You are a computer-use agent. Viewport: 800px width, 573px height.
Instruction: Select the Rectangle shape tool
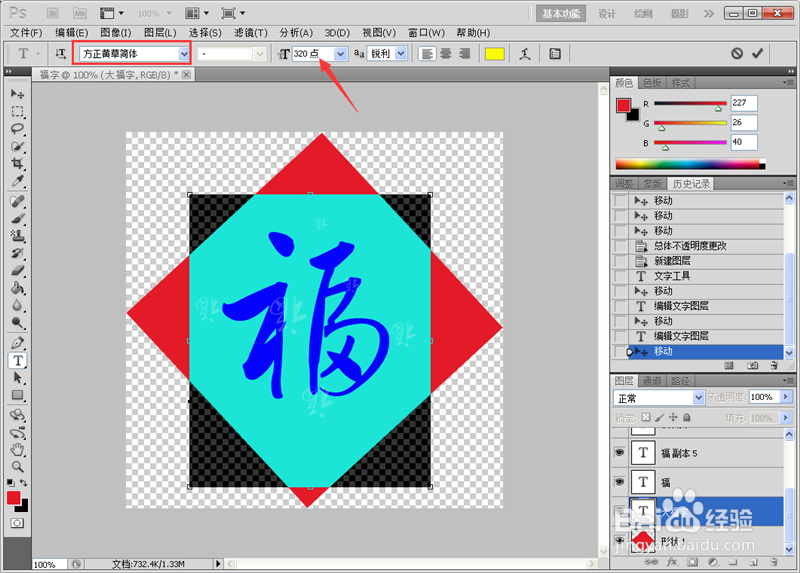point(17,395)
